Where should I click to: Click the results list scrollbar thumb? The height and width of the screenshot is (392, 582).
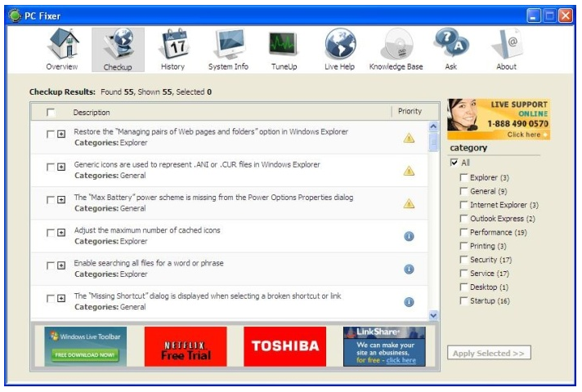433,142
